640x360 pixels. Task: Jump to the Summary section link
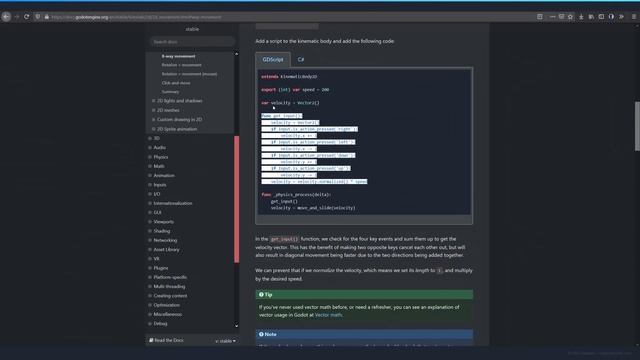click(170, 92)
